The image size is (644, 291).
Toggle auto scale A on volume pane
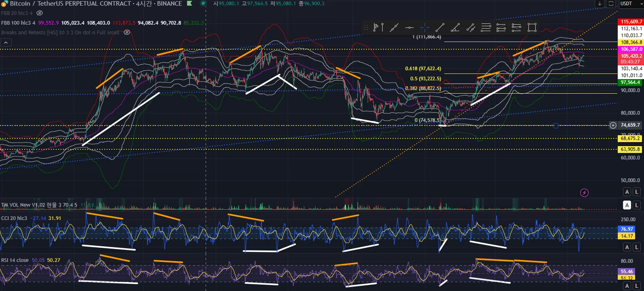(x=627, y=205)
